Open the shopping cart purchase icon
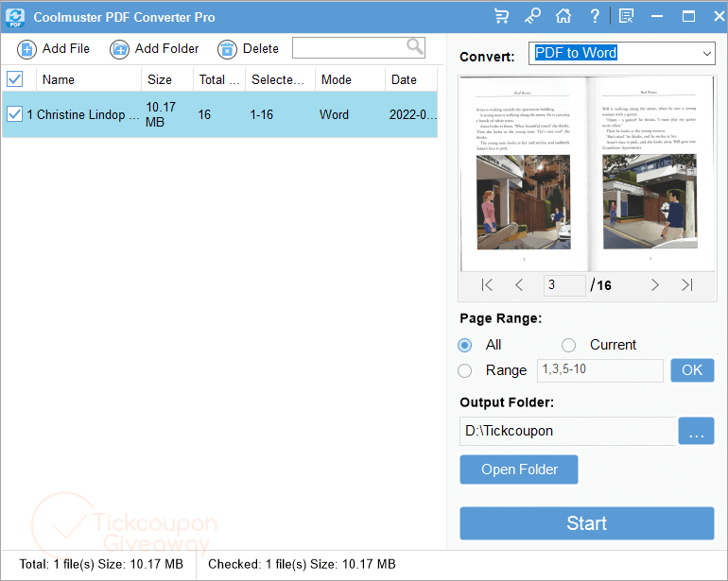 (501, 16)
